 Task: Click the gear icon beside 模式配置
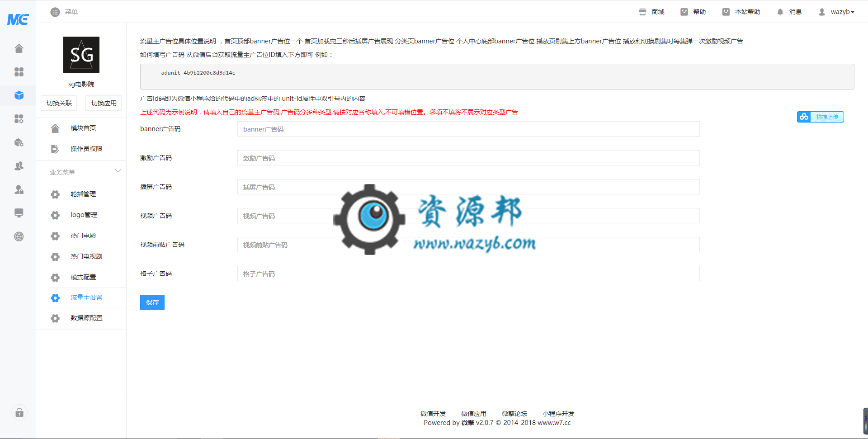click(x=55, y=278)
